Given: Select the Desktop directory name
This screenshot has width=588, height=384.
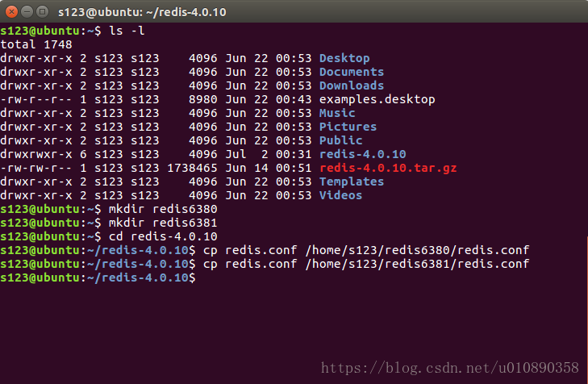Looking at the screenshot, I should pos(344,59).
